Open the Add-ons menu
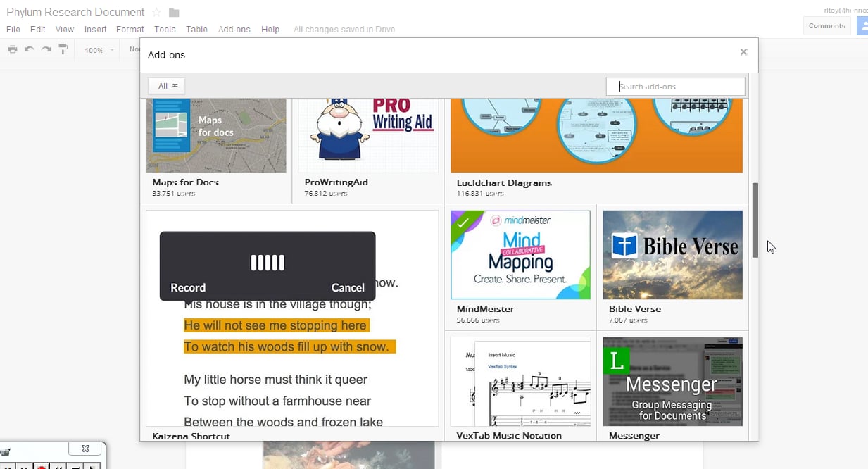The height and width of the screenshot is (469, 868). 234,30
